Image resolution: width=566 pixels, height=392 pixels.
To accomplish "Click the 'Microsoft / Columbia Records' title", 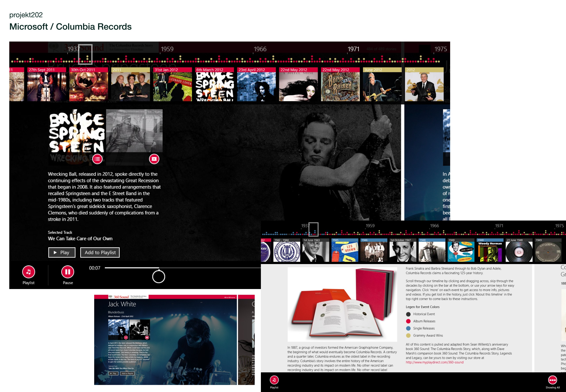I will tap(70, 27).
